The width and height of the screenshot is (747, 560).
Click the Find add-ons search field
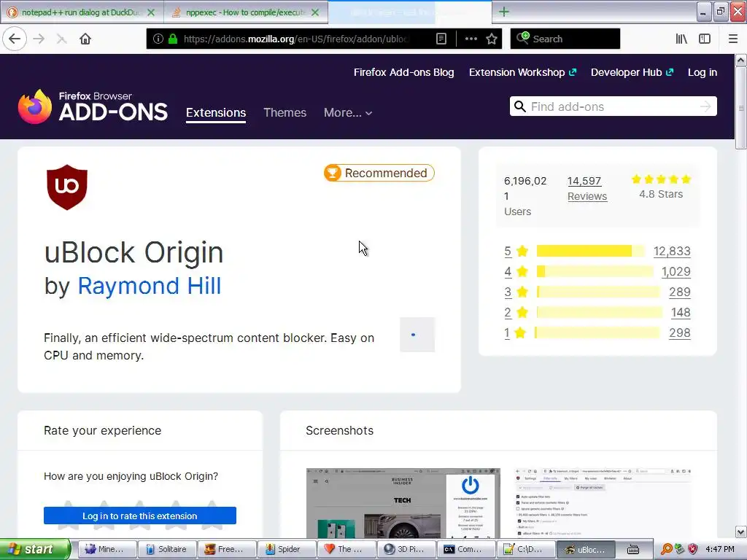pyautogui.click(x=613, y=106)
